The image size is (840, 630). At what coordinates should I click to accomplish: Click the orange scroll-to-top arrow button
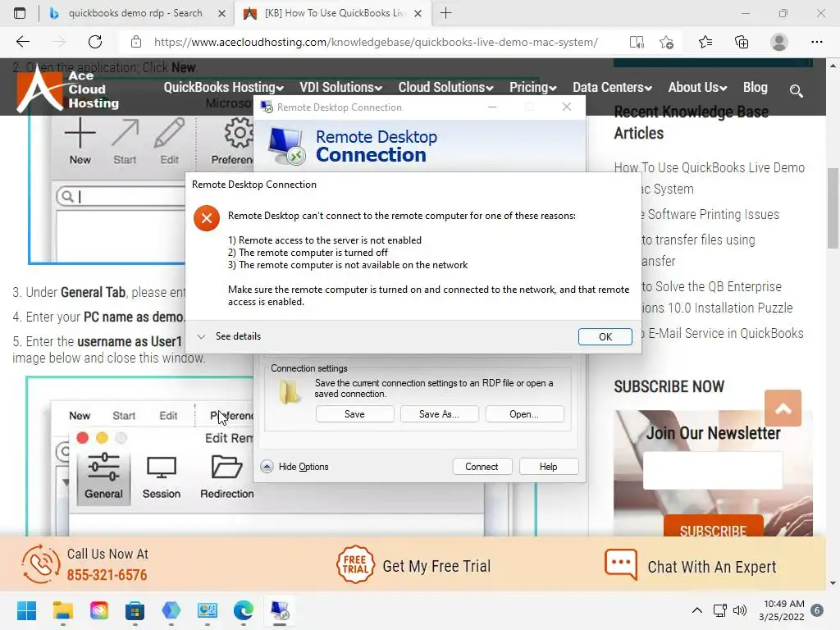click(x=783, y=409)
